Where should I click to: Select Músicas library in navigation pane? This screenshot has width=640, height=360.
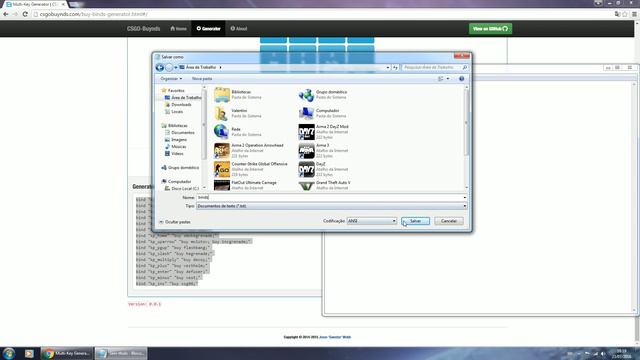pyautogui.click(x=179, y=147)
